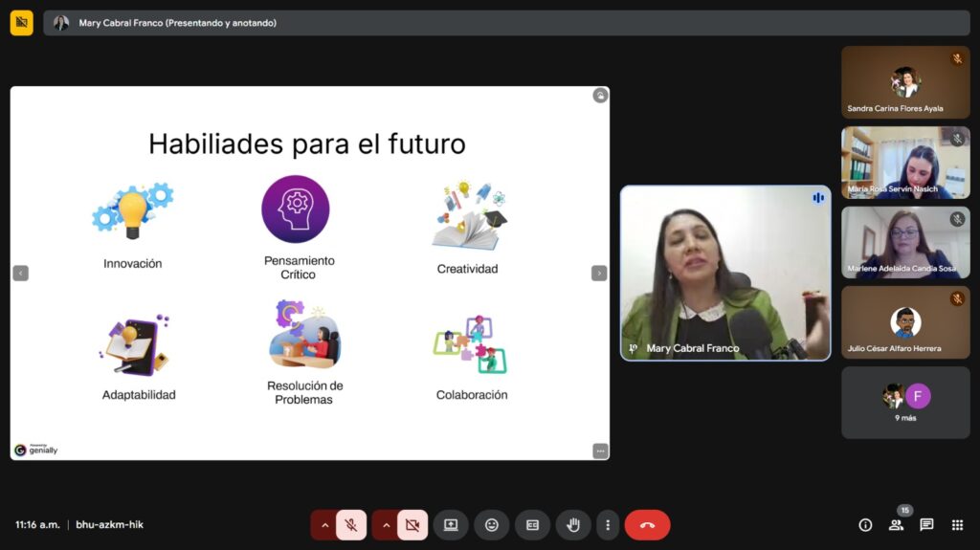Show the participants list icon

[x=896, y=525]
